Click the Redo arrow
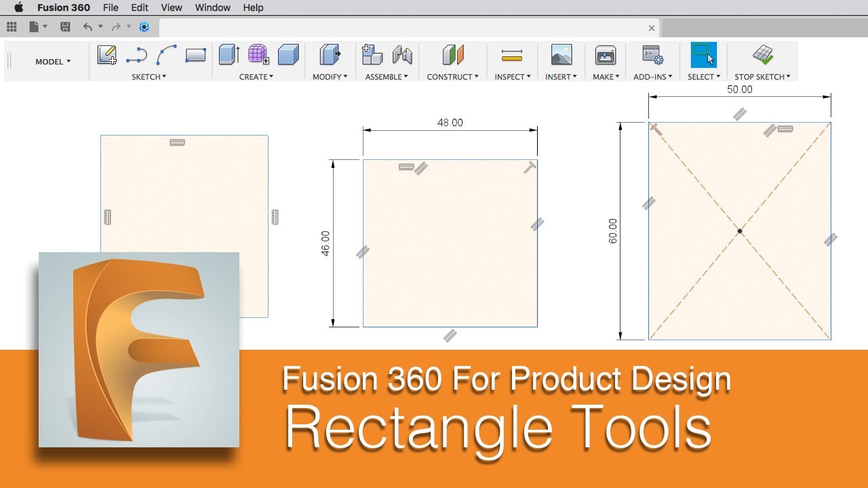 [116, 27]
